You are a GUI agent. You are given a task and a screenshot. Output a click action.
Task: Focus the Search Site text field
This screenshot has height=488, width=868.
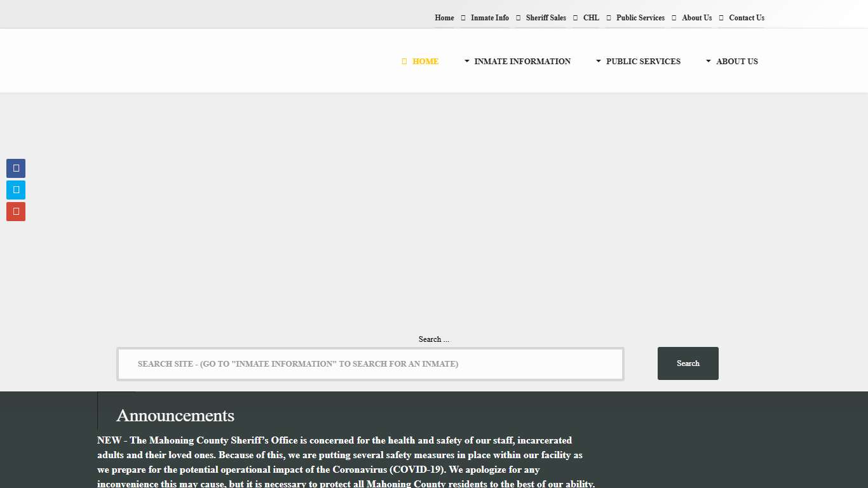[x=370, y=364]
